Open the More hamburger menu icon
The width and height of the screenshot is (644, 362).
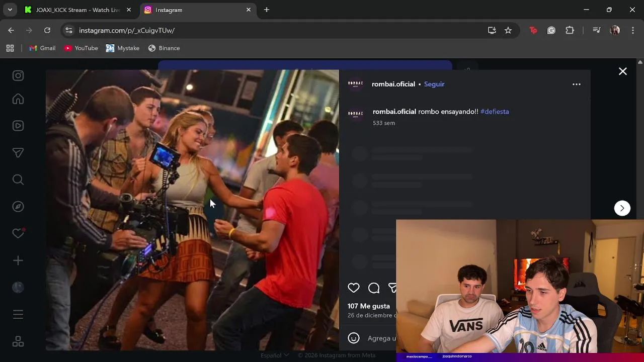[18, 315]
